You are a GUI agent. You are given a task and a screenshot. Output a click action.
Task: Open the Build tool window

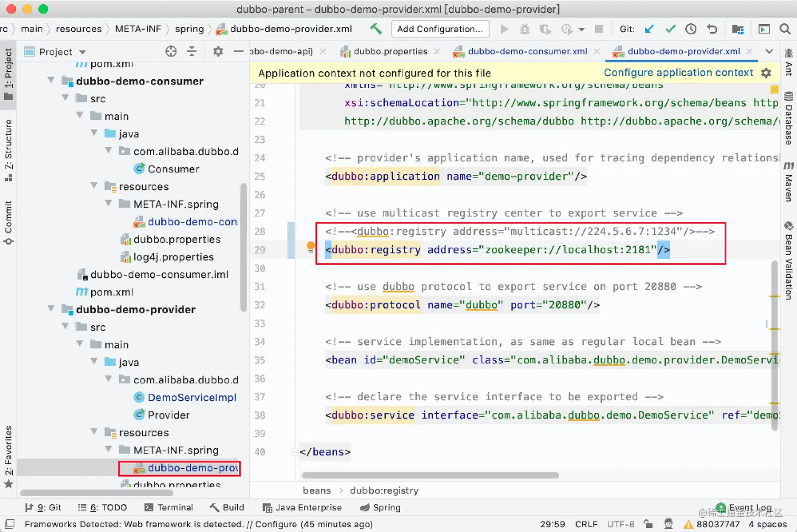point(227,507)
